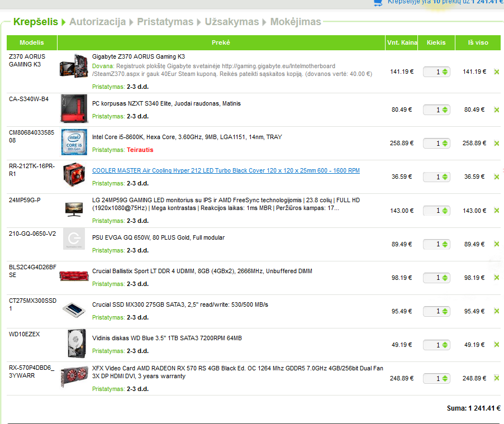The width and height of the screenshot is (504, 424).
Task: Go to the Autorizacija step
Action: (97, 22)
